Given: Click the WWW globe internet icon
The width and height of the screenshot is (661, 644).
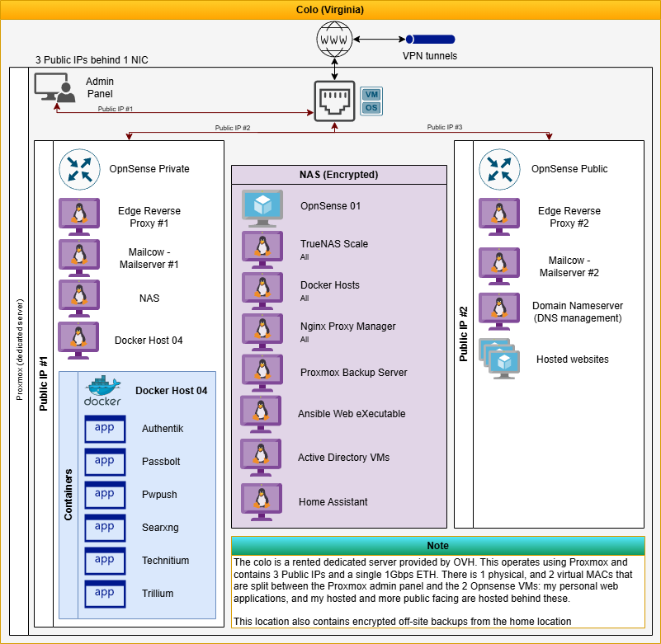Looking at the screenshot, I should tap(333, 40).
